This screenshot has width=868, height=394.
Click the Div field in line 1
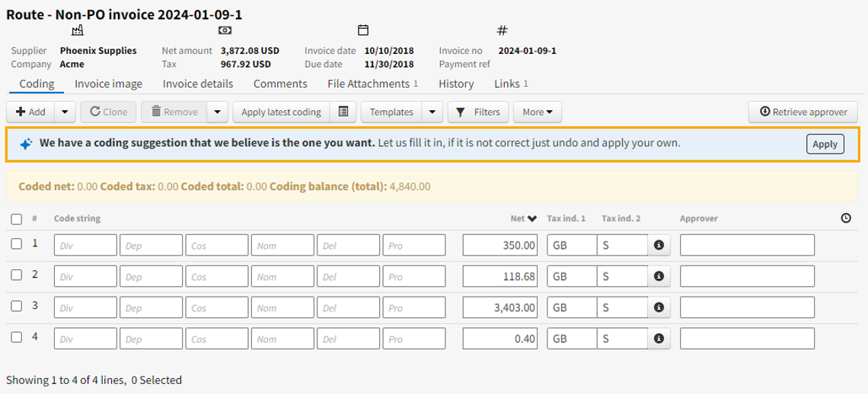pos(85,245)
